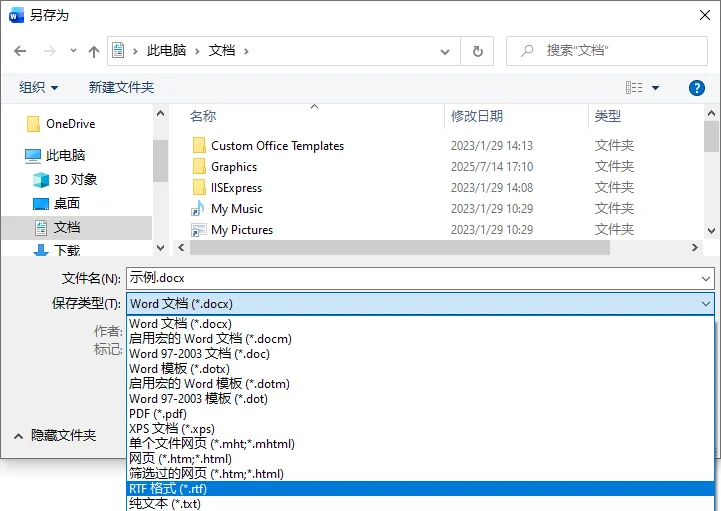Select 文档 in the address breadcrumb
Viewport: 721px width, 511px height.
coord(222,51)
